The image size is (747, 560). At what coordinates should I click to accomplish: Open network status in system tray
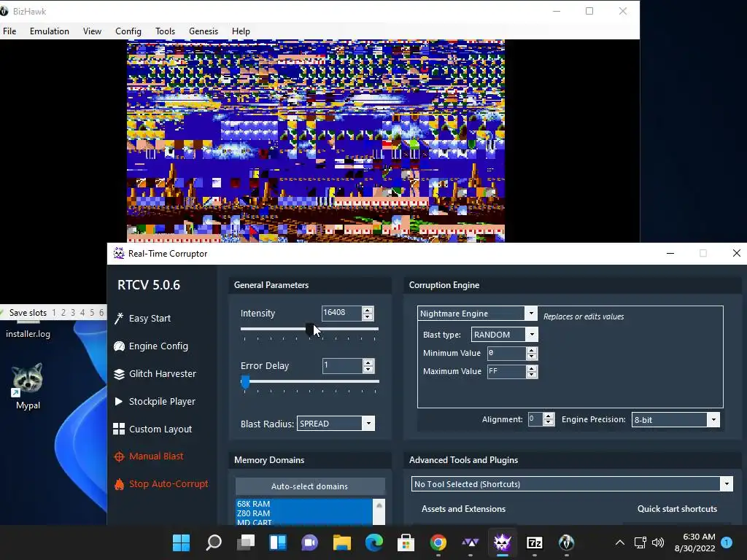640,542
